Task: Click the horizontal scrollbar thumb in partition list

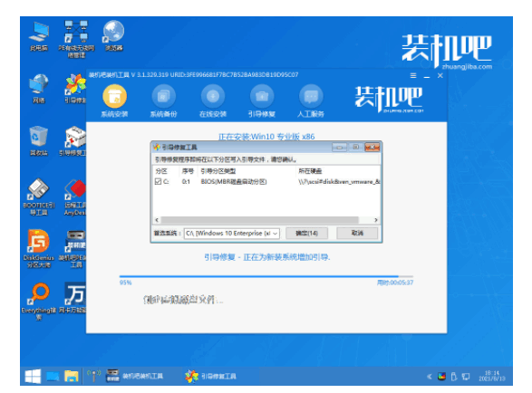Action: (x=259, y=220)
